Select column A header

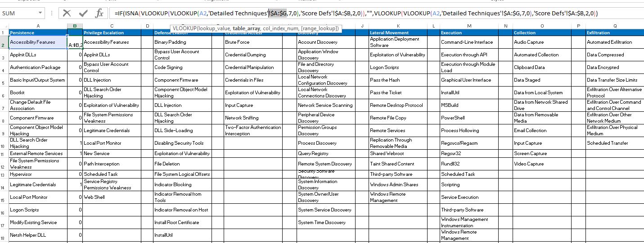point(38,26)
